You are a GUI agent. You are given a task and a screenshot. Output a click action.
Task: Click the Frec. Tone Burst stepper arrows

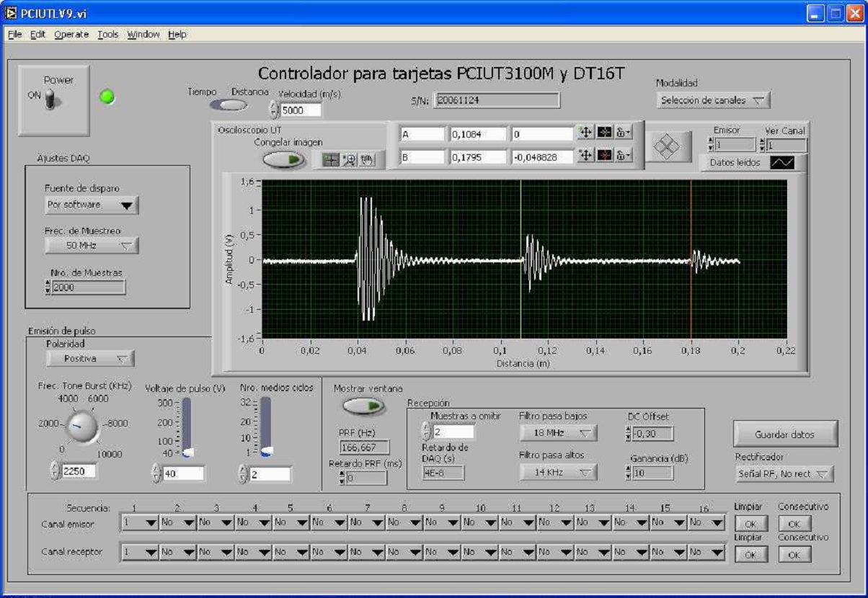pyautogui.click(x=56, y=471)
